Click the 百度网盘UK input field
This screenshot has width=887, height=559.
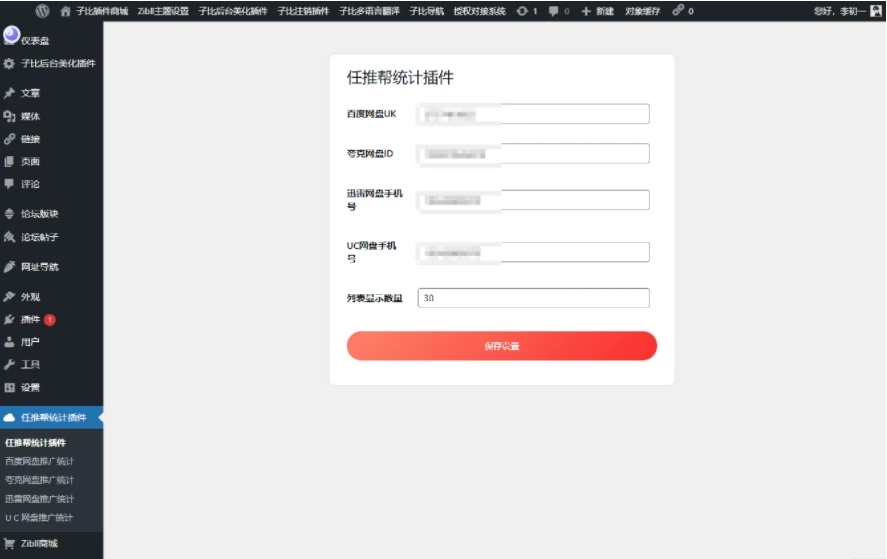[533, 114]
